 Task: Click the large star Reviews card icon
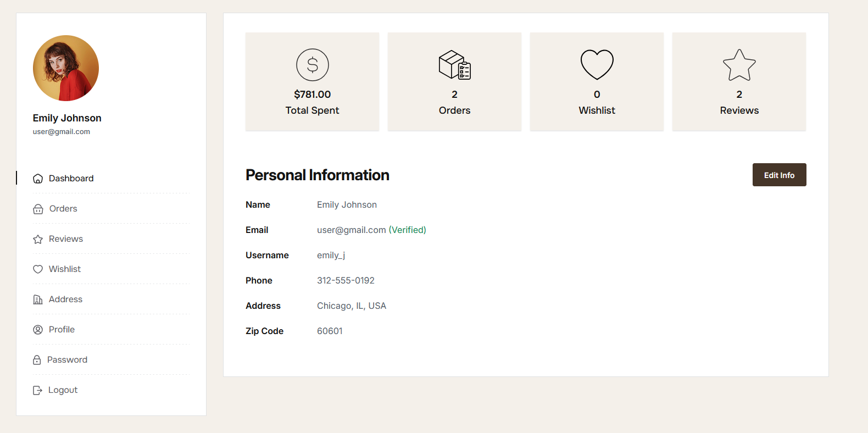tap(739, 65)
